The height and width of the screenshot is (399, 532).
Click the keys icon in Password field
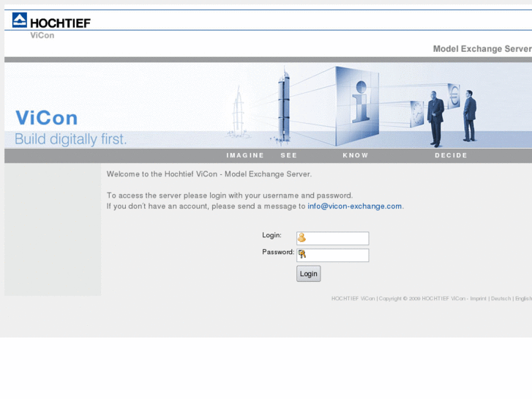click(301, 253)
